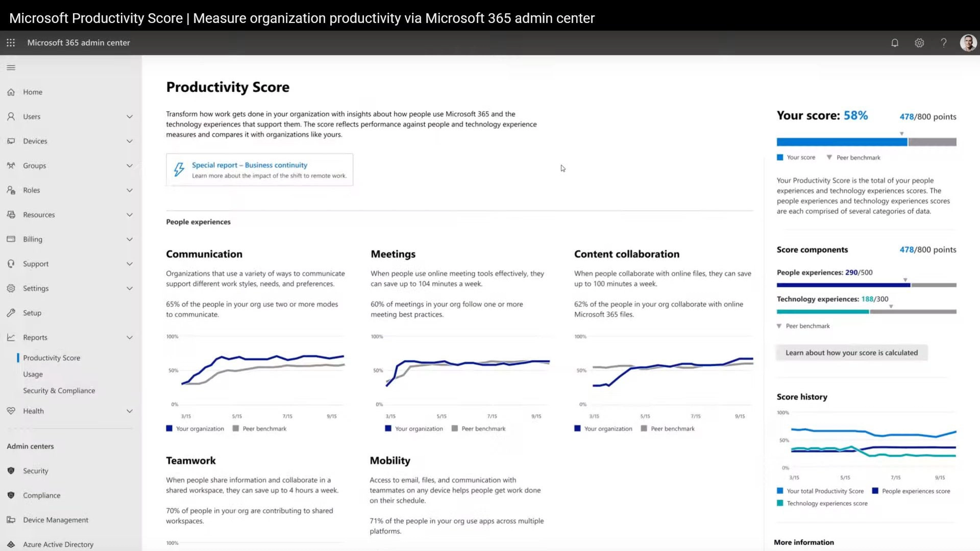Open the Security & Compliance report
Image resolution: width=980 pixels, height=551 pixels.
59,390
